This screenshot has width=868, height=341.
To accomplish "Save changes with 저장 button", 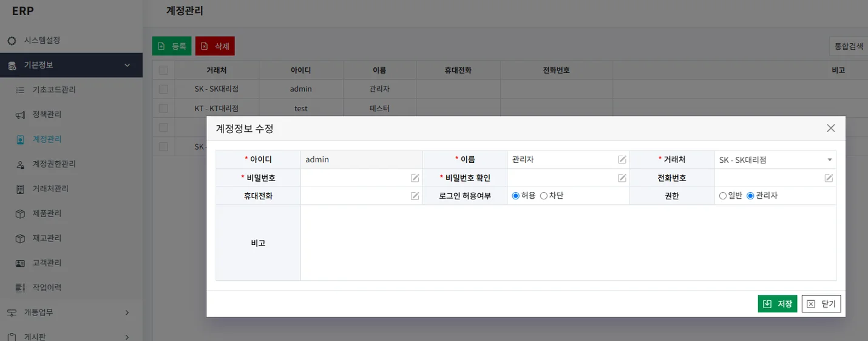I will click(778, 304).
